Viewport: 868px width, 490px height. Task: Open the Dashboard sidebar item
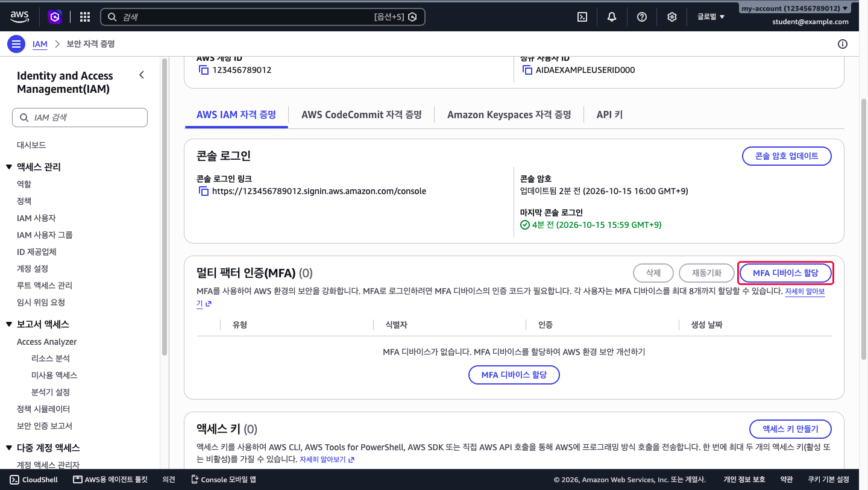(31, 145)
